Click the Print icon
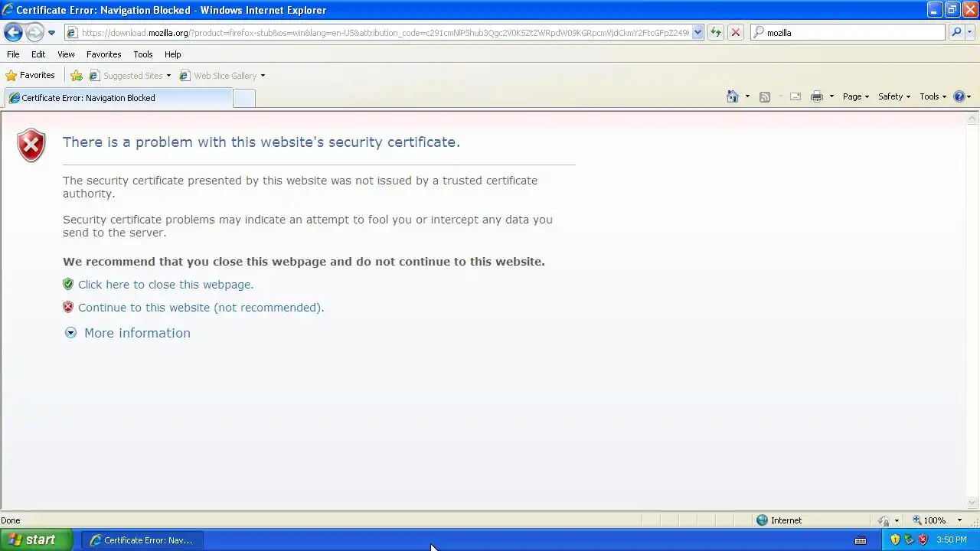980x551 pixels. tap(817, 96)
